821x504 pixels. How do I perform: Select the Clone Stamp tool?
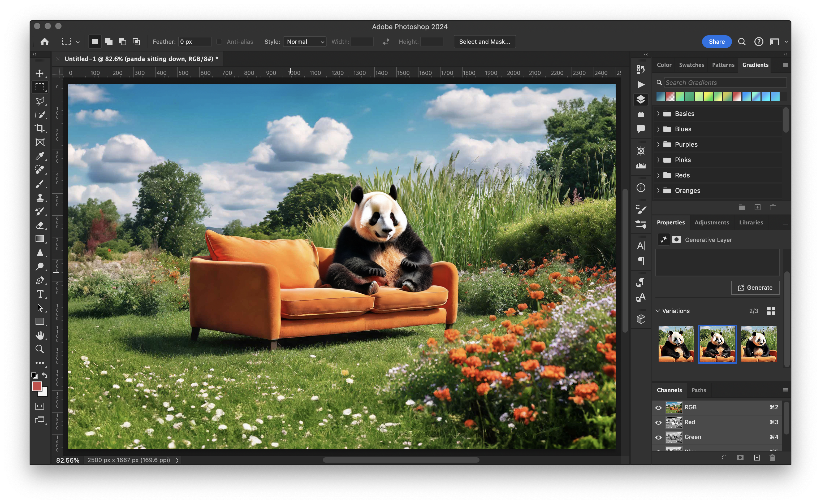coord(40,197)
